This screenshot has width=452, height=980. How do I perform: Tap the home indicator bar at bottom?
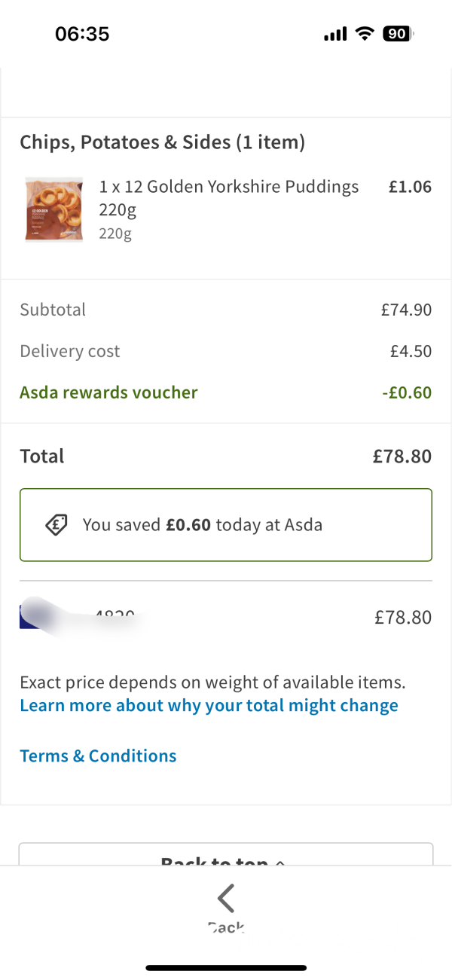coord(226,967)
